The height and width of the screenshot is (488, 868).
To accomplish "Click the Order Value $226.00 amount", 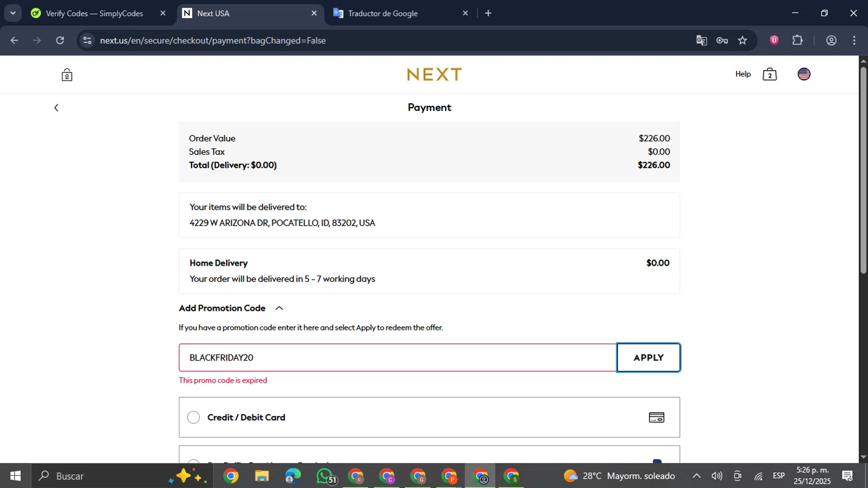I will (x=654, y=138).
